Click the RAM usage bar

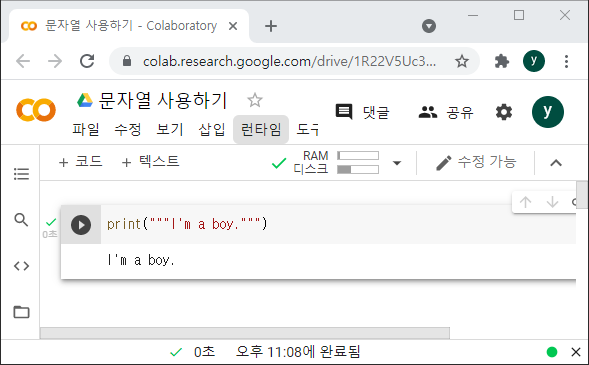point(358,155)
